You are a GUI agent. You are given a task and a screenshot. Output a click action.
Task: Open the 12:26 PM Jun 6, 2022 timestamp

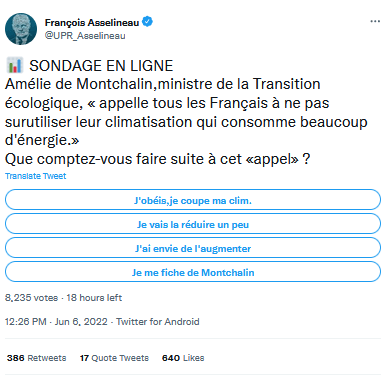pos(56,322)
